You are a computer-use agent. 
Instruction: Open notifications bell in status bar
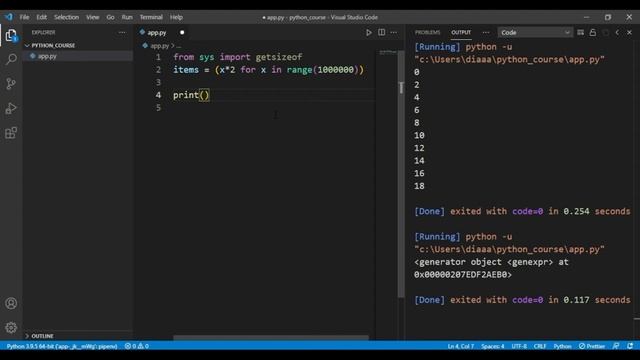(630, 346)
